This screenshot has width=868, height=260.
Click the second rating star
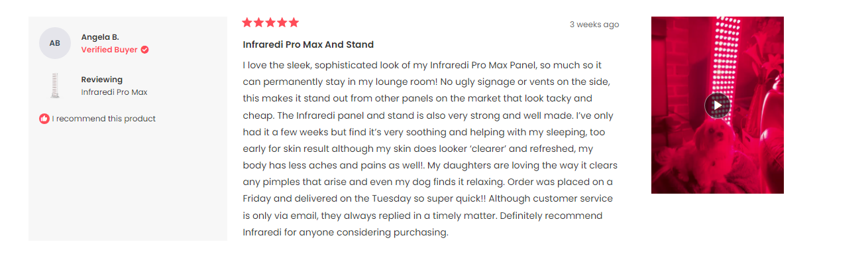tap(259, 23)
